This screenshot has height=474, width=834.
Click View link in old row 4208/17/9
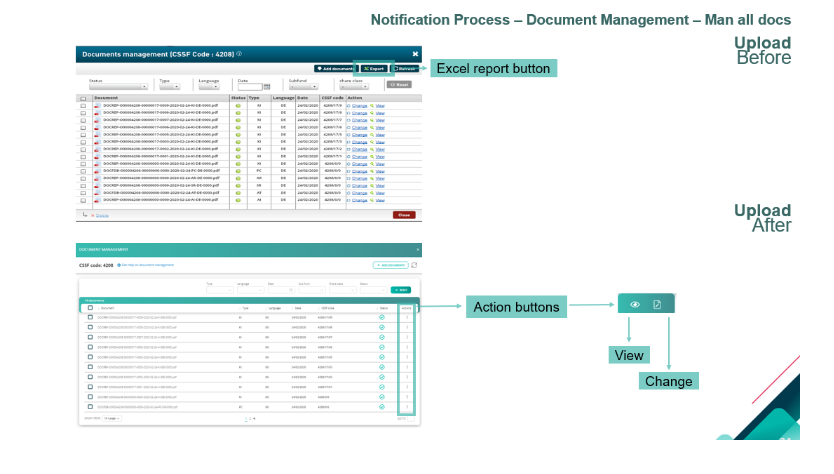point(380,106)
